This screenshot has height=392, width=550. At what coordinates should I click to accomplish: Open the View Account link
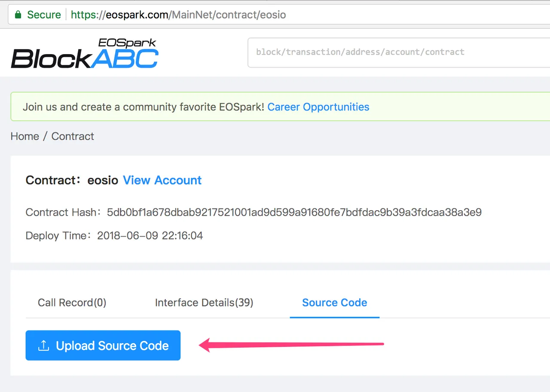point(162,180)
